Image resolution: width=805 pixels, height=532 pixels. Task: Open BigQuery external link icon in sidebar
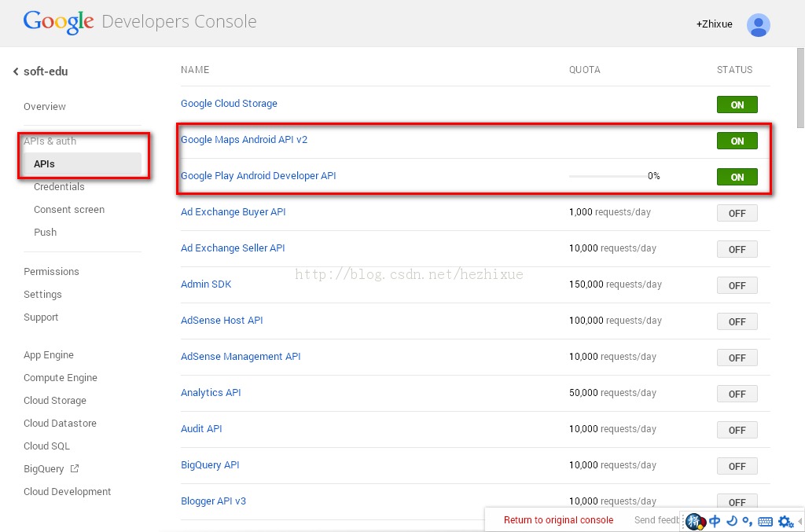[x=75, y=468]
